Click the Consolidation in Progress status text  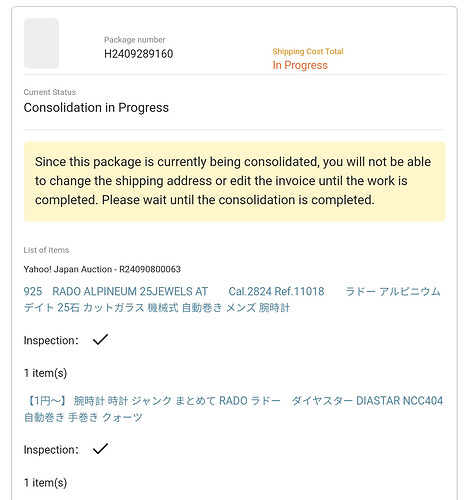click(96, 108)
